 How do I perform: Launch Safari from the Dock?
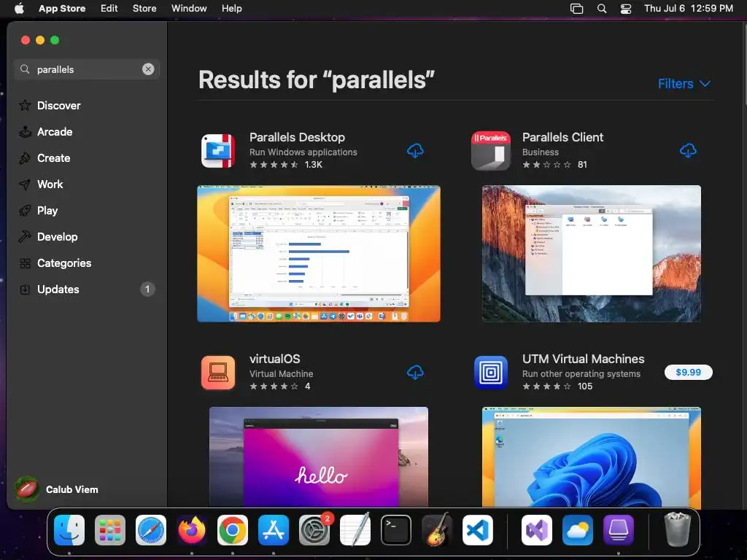pos(151,530)
